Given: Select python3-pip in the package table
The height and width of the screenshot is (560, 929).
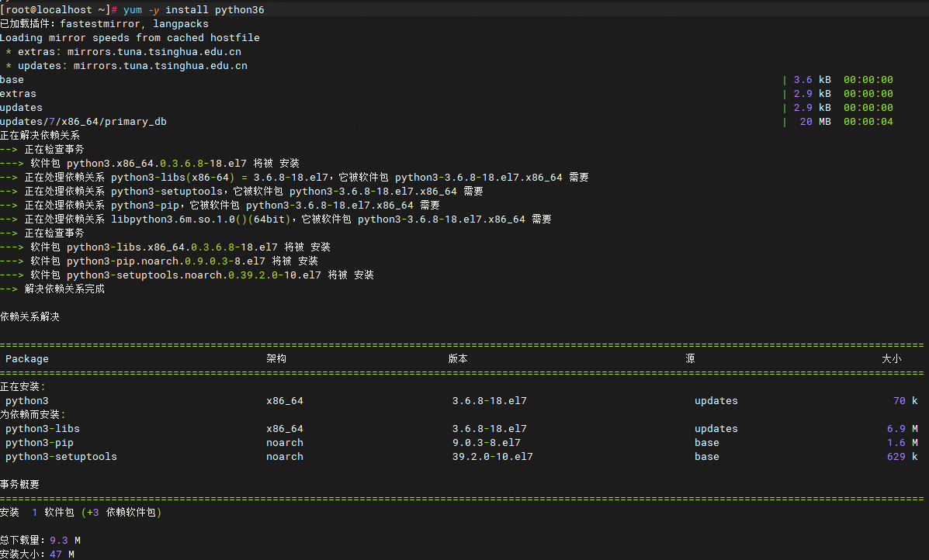Looking at the screenshot, I should point(40,443).
